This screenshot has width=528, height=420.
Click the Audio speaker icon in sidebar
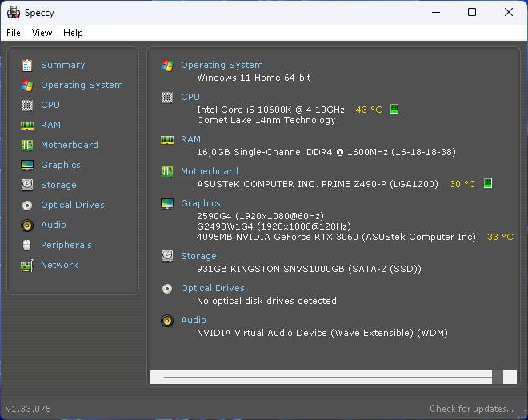coord(27,226)
